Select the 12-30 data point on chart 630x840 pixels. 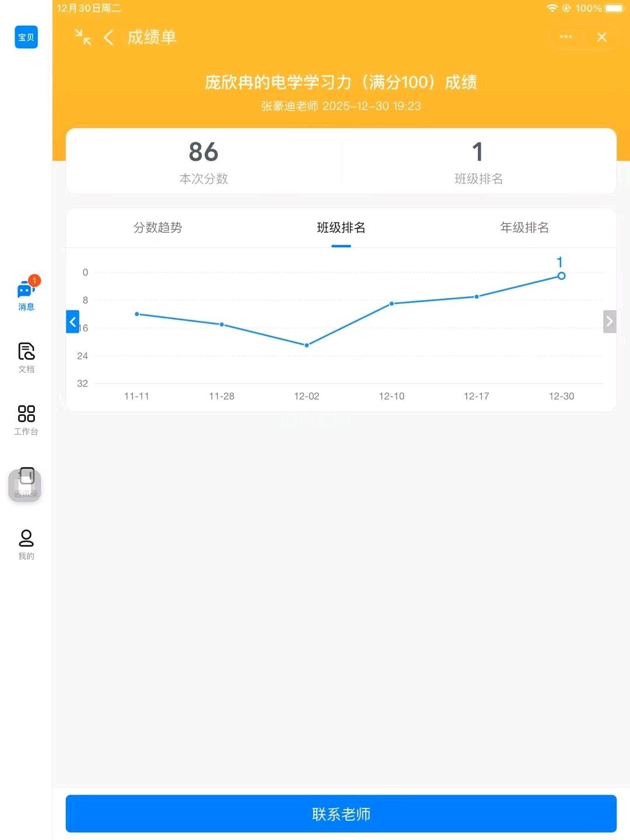(561, 276)
